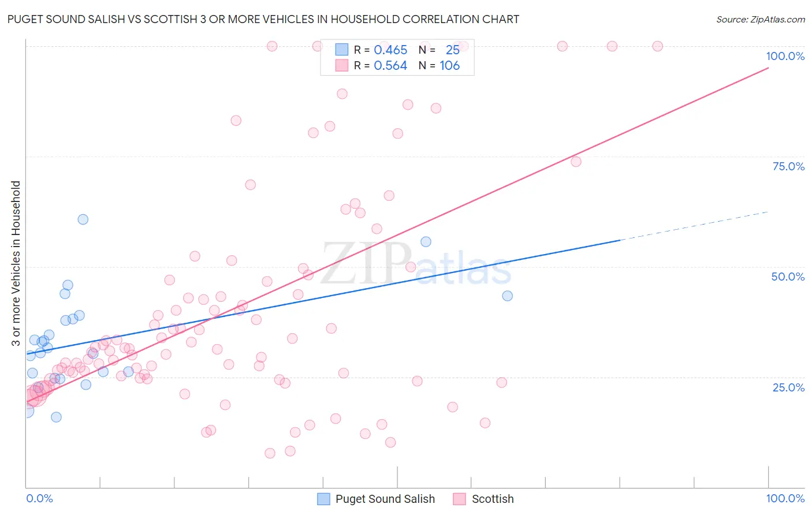Click the chart title text
This screenshot has height=515, width=812.
point(263,19)
